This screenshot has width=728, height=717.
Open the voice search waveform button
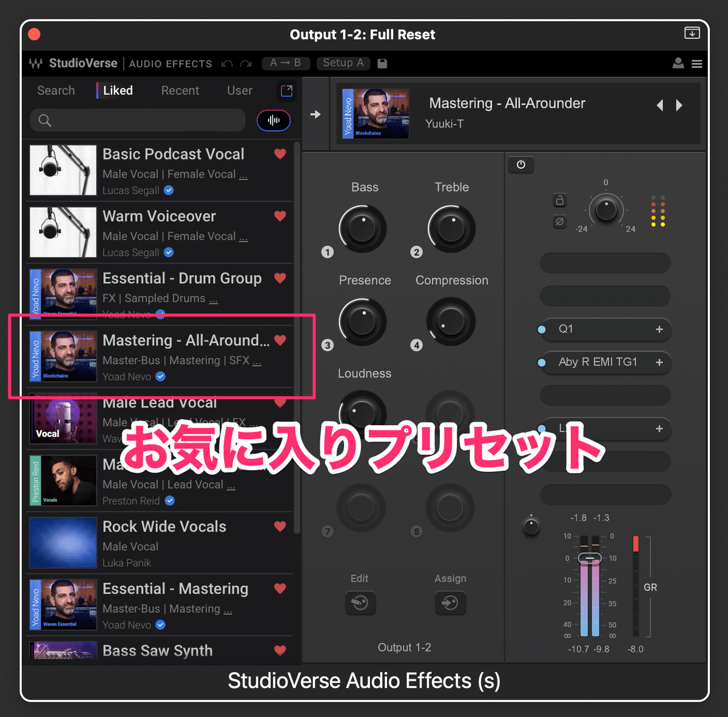tap(274, 120)
